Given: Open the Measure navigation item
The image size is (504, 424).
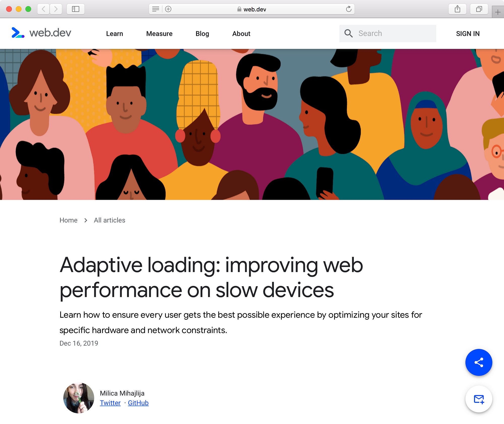Looking at the screenshot, I should 159,34.
